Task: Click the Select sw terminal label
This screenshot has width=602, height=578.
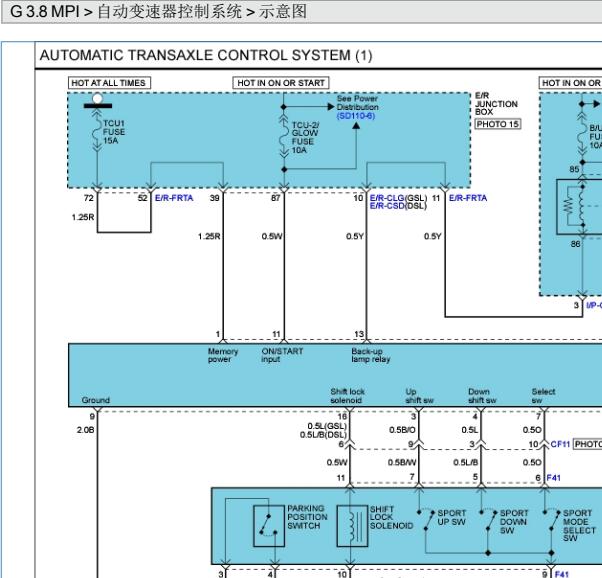Action: [x=543, y=396]
